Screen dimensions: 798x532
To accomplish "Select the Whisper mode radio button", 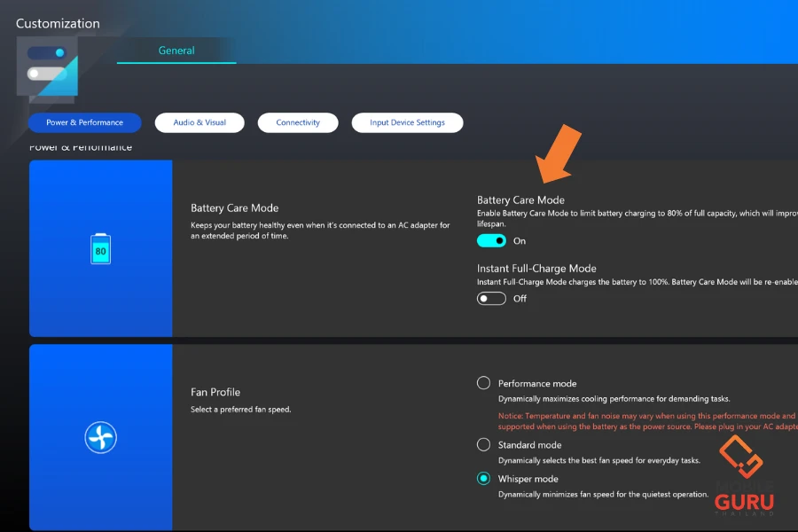I will click(x=483, y=478).
